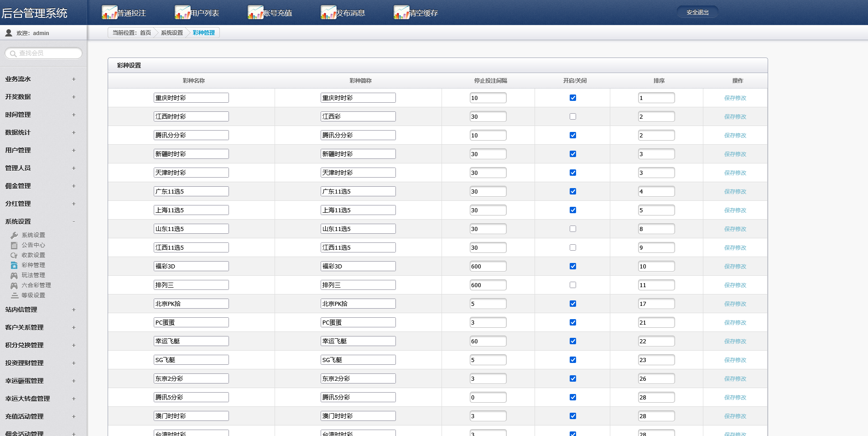Image resolution: width=868 pixels, height=436 pixels.
Task: Click the 首页 breadcrumb link
Action: (x=146, y=33)
